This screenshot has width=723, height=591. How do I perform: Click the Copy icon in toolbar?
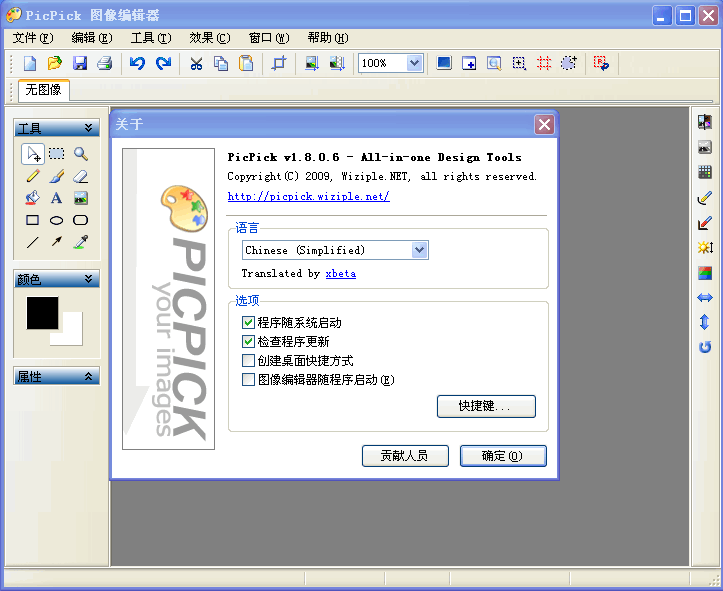click(x=221, y=63)
